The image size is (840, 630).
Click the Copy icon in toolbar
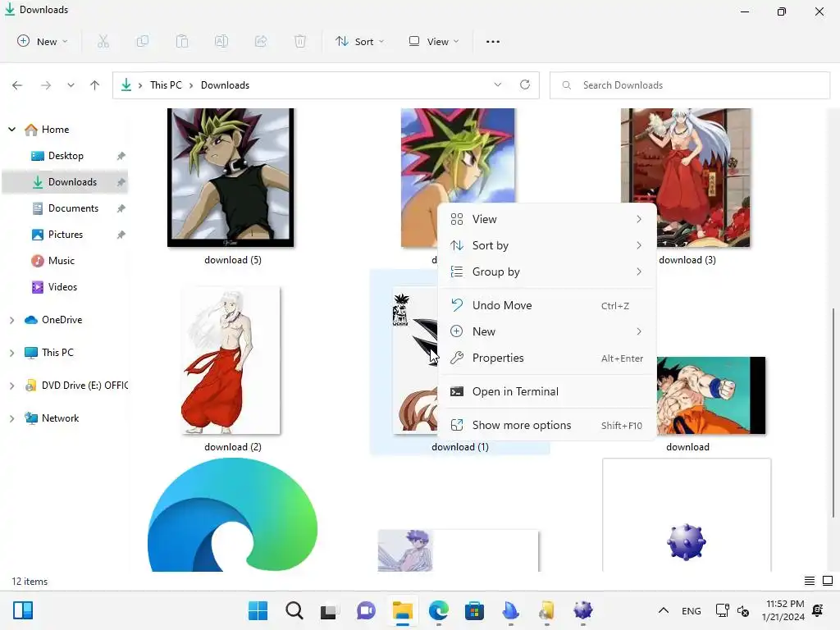pyautogui.click(x=143, y=41)
